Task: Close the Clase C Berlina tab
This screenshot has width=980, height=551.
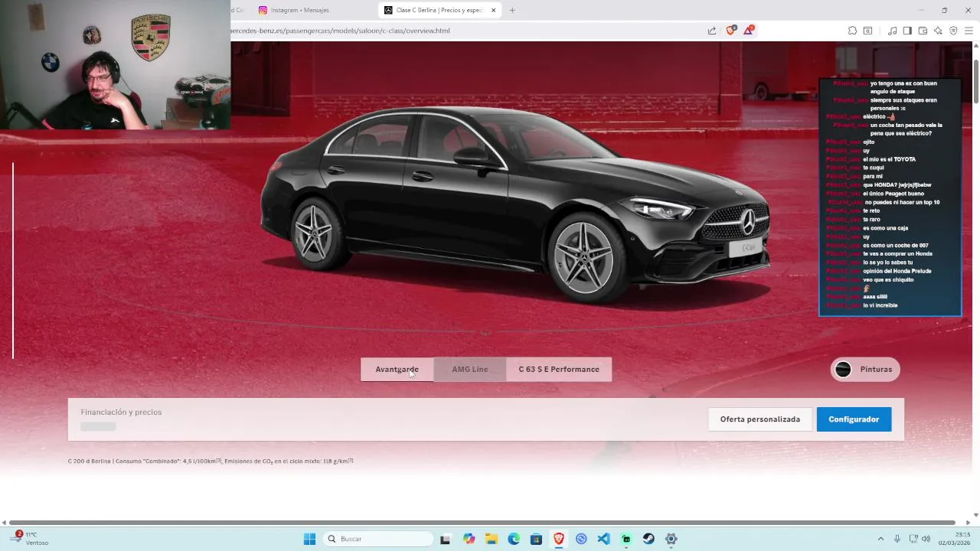Action: tap(493, 10)
